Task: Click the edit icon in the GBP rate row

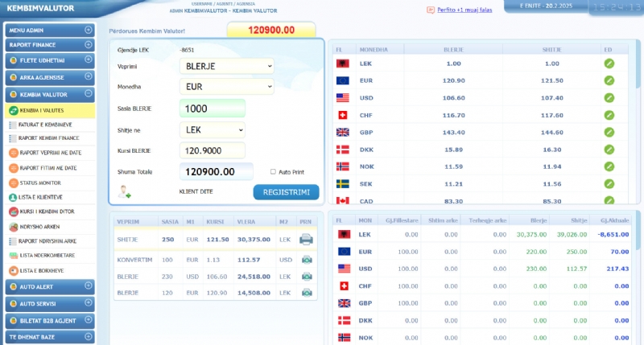Action: click(609, 133)
